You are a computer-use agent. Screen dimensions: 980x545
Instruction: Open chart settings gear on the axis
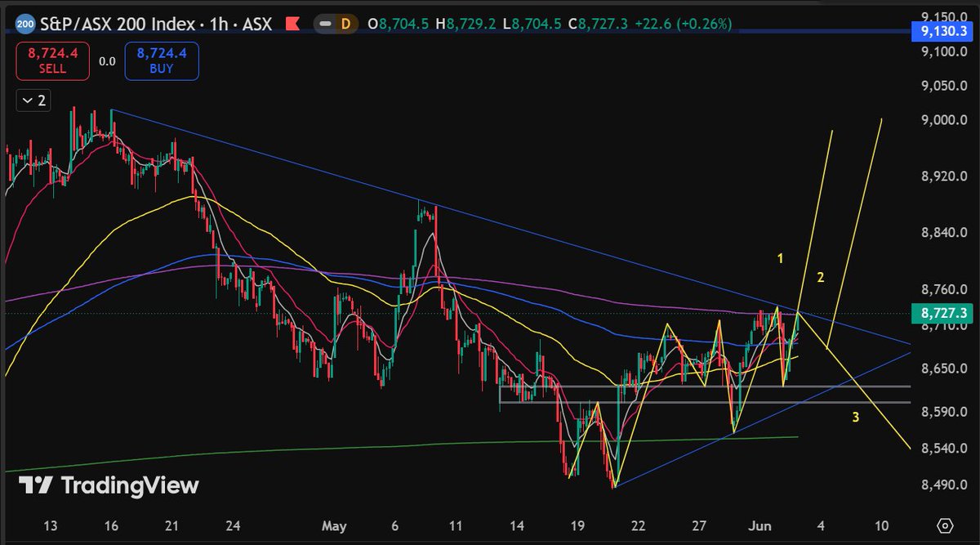click(945, 525)
